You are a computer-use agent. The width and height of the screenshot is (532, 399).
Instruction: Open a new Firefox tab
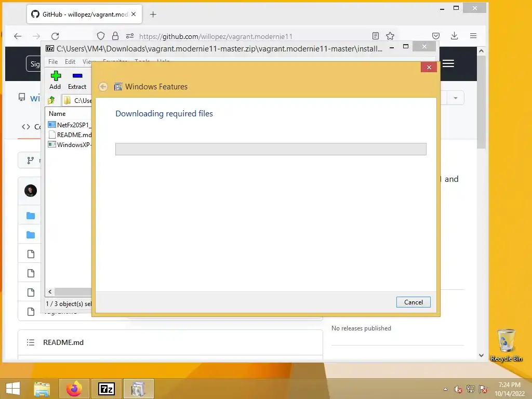[153, 14]
